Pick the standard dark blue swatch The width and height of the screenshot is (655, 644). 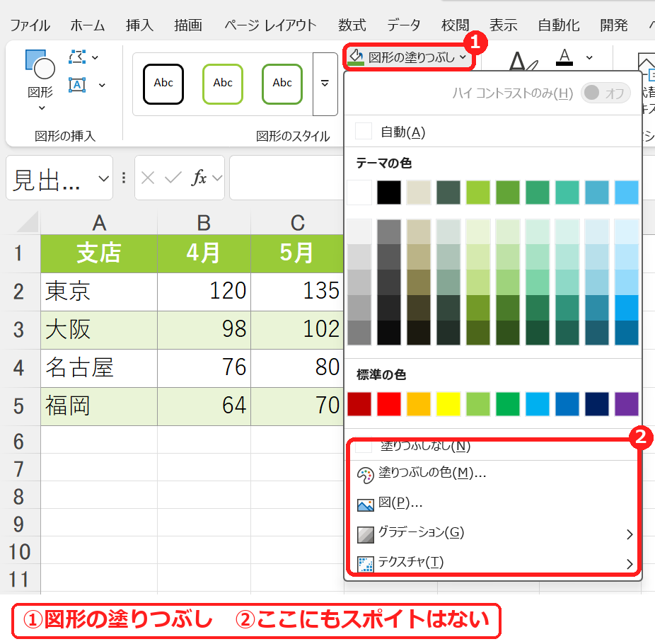click(x=597, y=404)
